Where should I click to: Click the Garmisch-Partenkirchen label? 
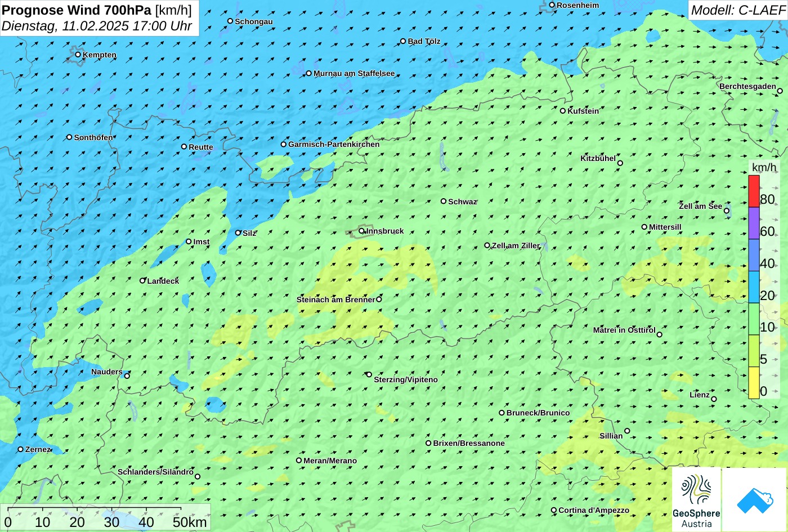point(334,144)
